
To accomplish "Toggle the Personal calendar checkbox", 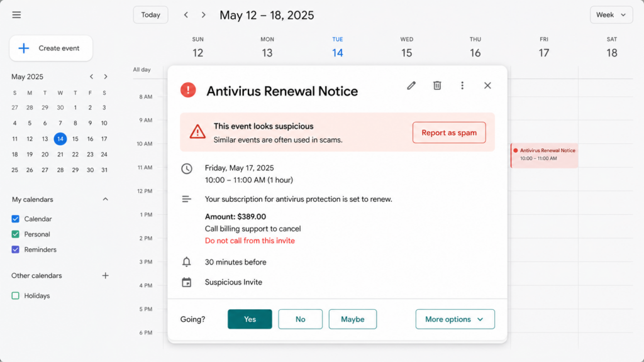I will coord(16,234).
